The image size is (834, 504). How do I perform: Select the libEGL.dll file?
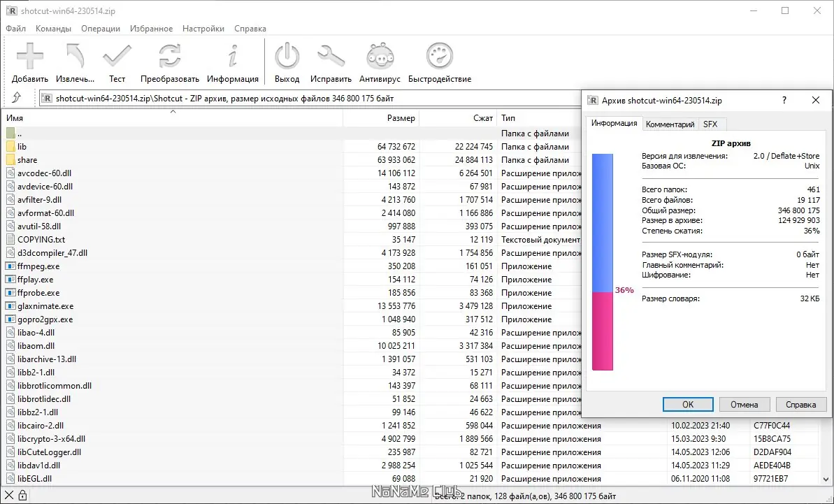tap(34, 479)
